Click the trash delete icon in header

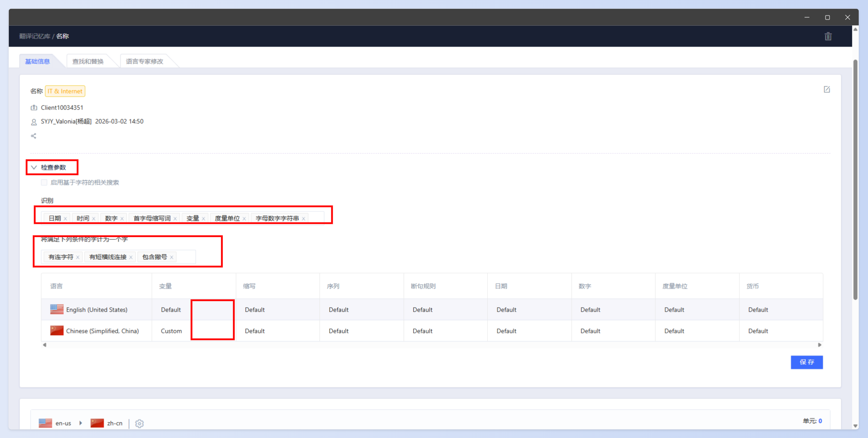828,36
